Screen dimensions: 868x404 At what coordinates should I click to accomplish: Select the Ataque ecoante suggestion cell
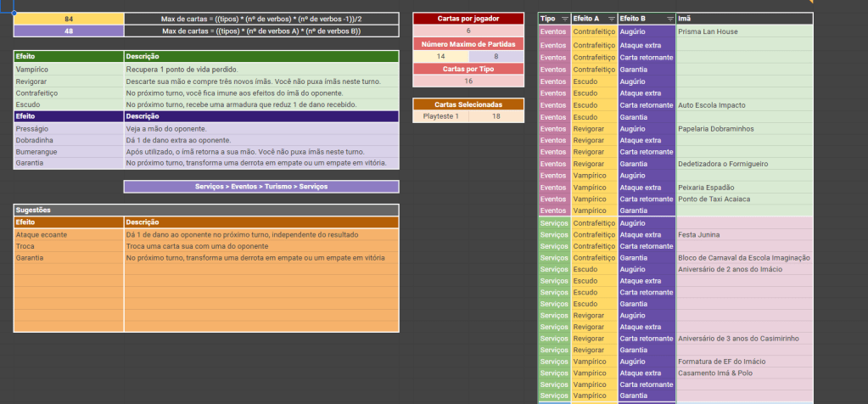coord(69,234)
